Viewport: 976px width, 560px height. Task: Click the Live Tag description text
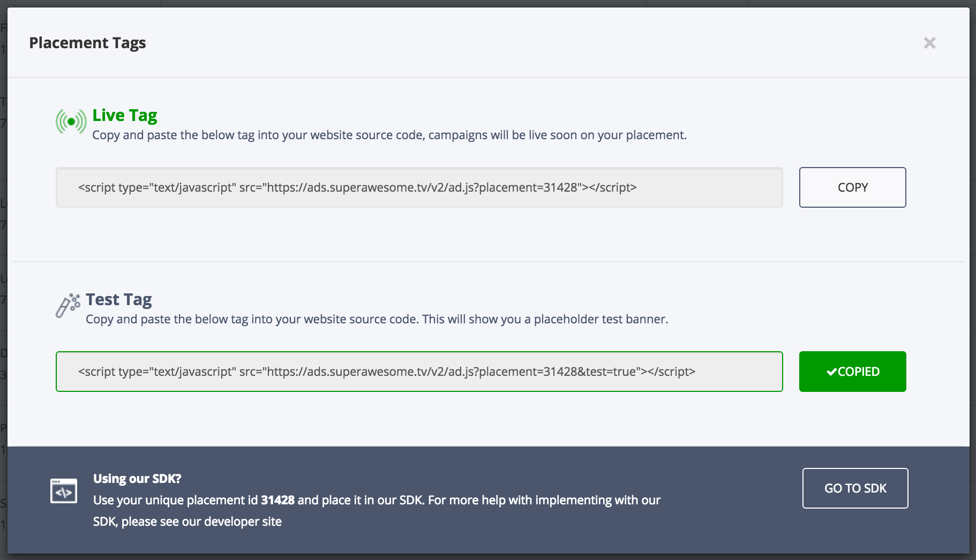pos(389,135)
